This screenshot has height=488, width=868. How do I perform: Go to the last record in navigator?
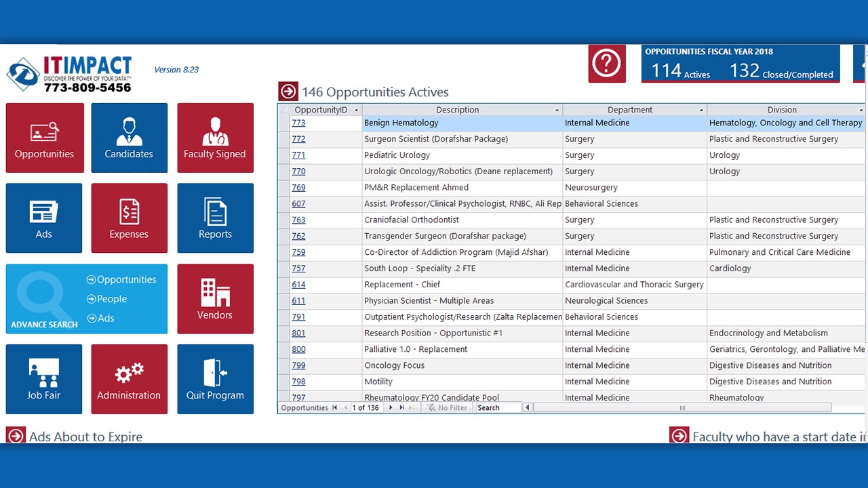(x=401, y=408)
